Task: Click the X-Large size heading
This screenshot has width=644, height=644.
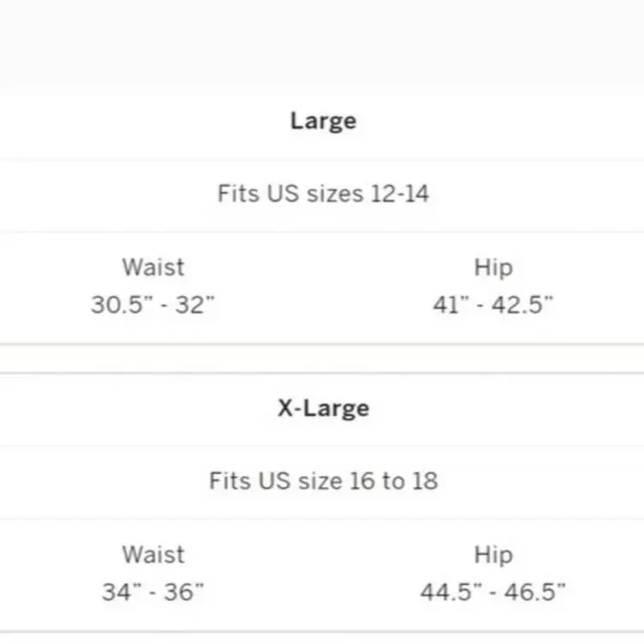Action: pos(323,408)
